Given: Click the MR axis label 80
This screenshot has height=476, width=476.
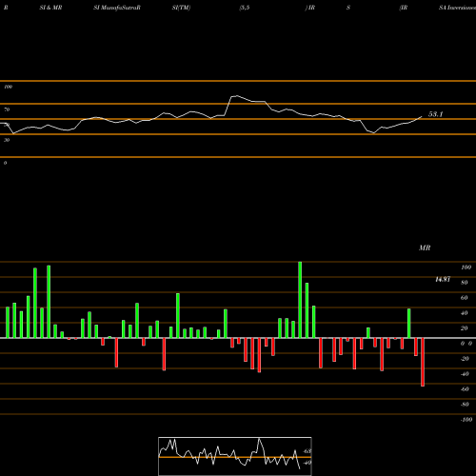Looking at the screenshot, I should pos(465,283).
